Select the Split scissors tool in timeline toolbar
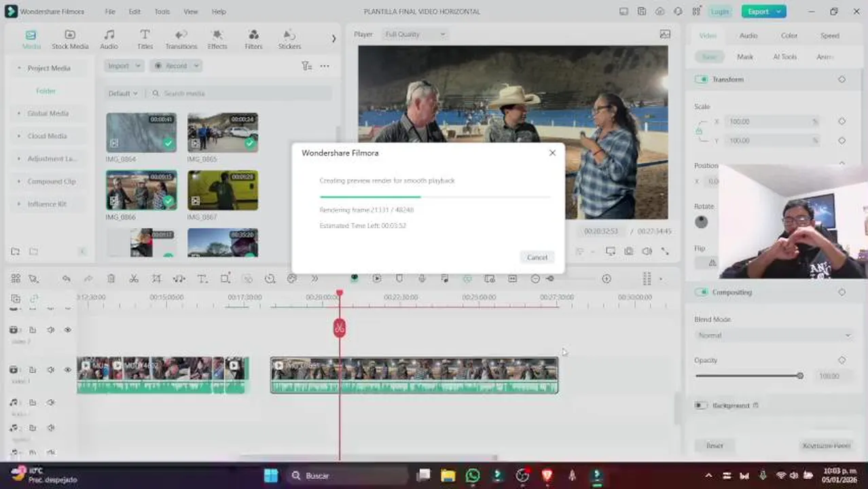868x489 pixels. point(134,278)
